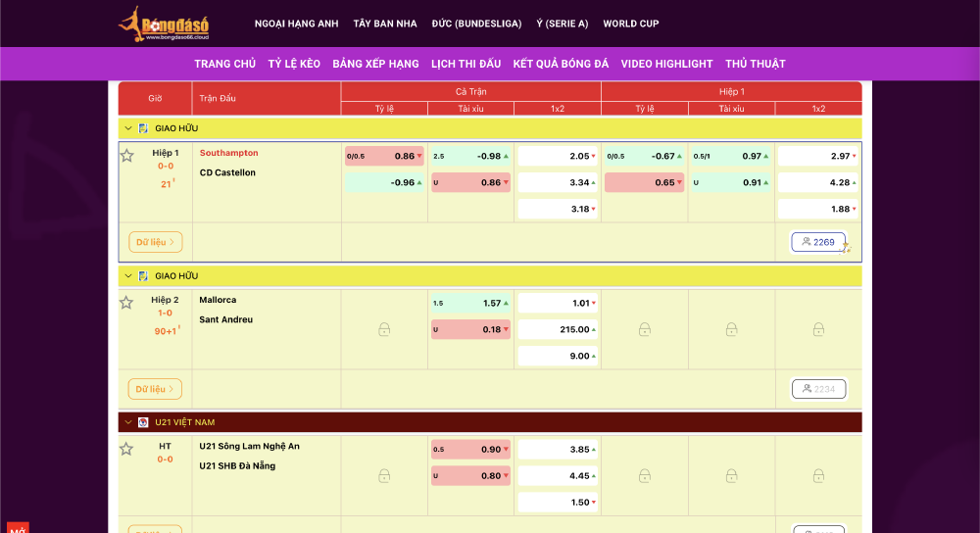Click the Sant Andreu team name

click(x=225, y=319)
